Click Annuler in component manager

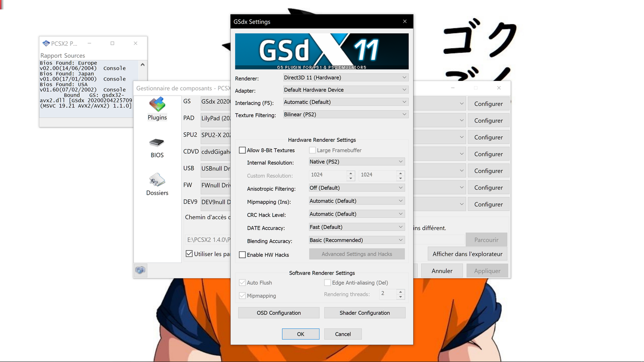point(442,270)
